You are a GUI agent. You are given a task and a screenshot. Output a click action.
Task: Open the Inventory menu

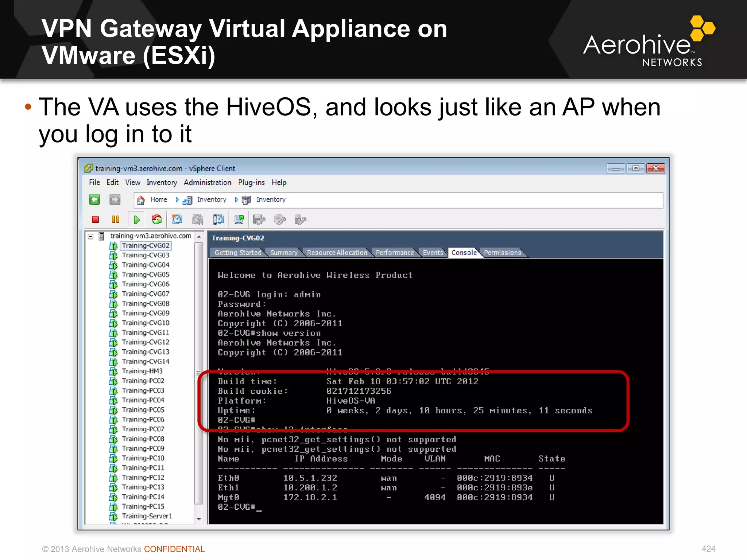162,182
